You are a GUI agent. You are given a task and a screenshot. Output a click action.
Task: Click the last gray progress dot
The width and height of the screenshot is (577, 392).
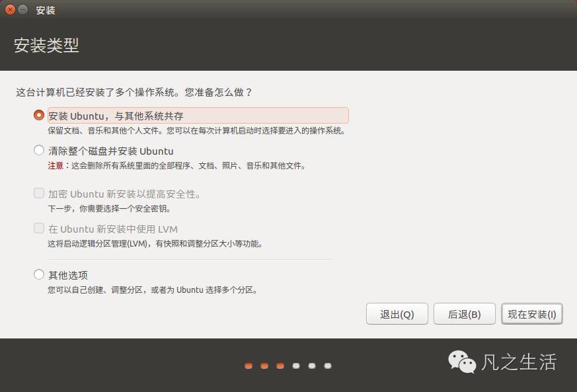tap(327, 365)
